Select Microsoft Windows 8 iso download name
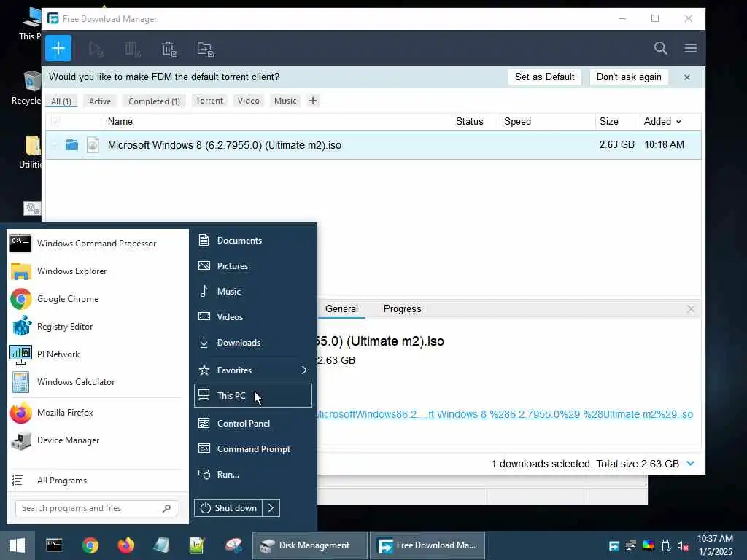The width and height of the screenshot is (747, 560). (225, 145)
